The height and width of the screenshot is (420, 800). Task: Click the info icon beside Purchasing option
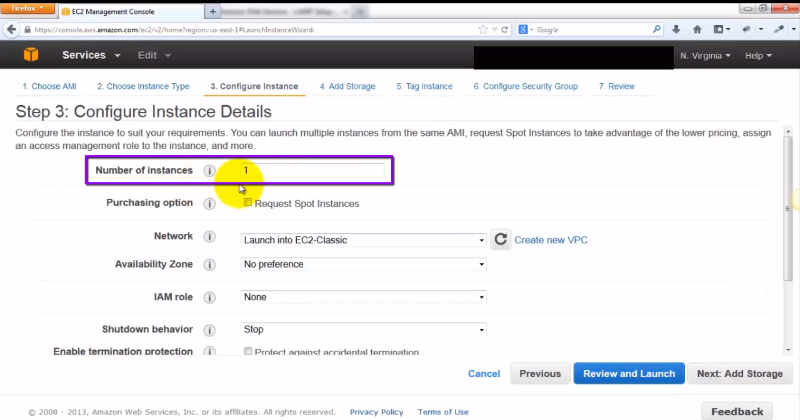(x=209, y=204)
